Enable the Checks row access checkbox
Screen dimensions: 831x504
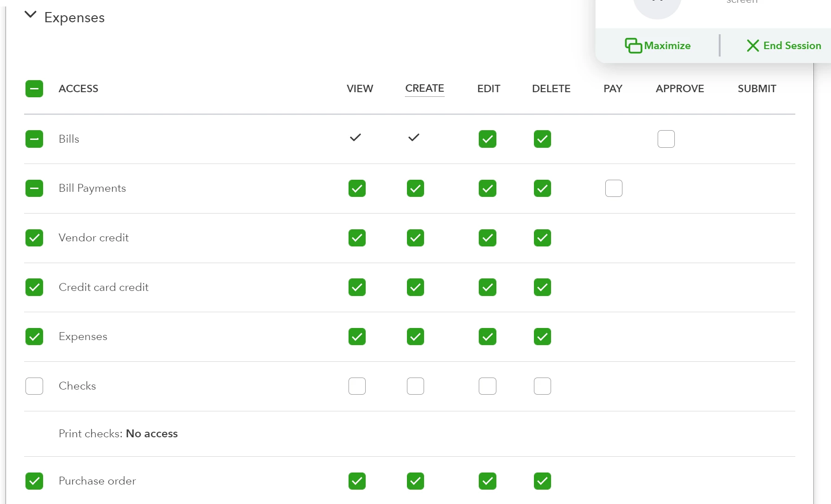coord(34,386)
